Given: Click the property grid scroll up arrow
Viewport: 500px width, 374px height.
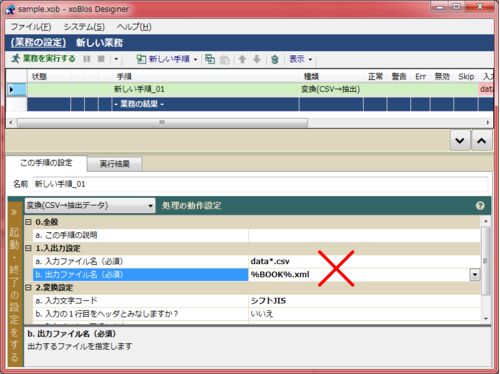Looking at the screenshot, I should [x=486, y=221].
